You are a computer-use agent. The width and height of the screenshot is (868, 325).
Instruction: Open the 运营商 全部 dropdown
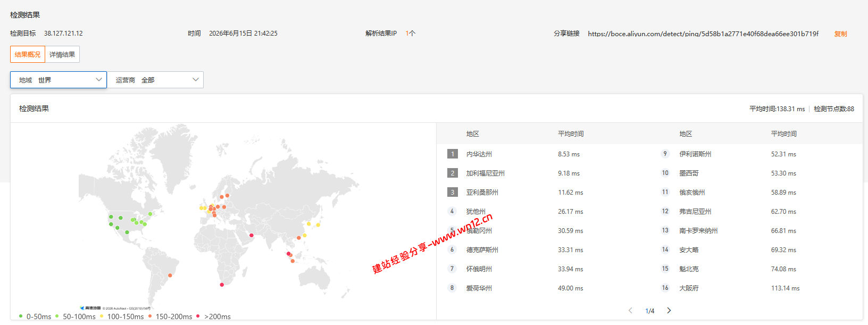tap(155, 80)
